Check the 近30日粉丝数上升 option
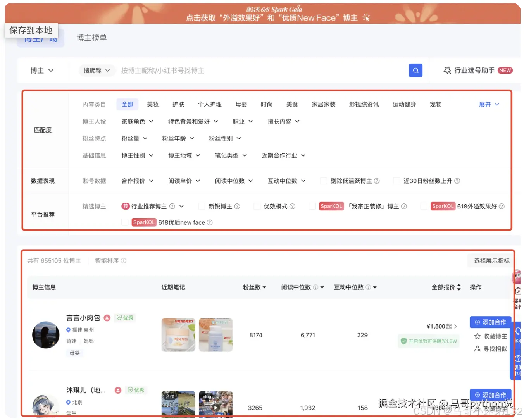The image size is (524, 420). [x=396, y=181]
